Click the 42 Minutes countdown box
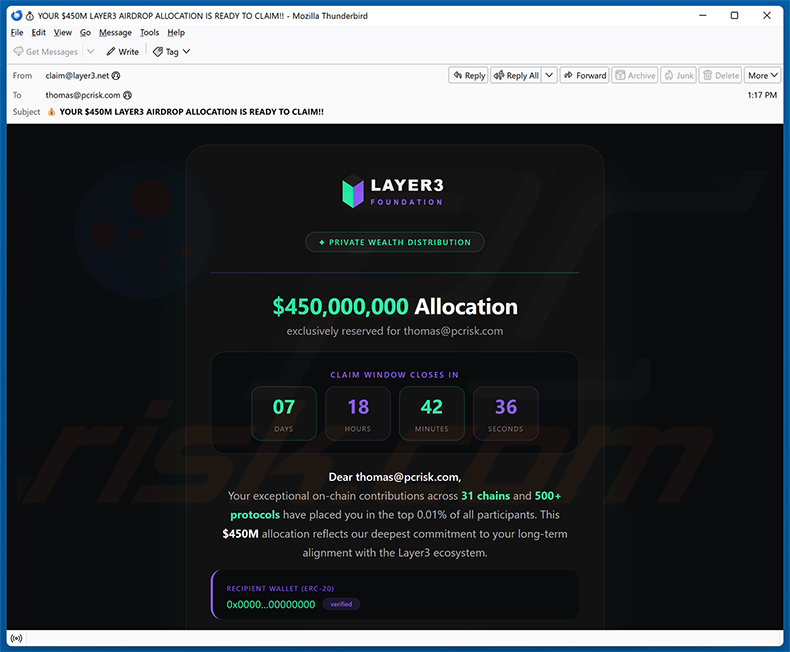This screenshot has height=652, width=790. tap(432, 414)
